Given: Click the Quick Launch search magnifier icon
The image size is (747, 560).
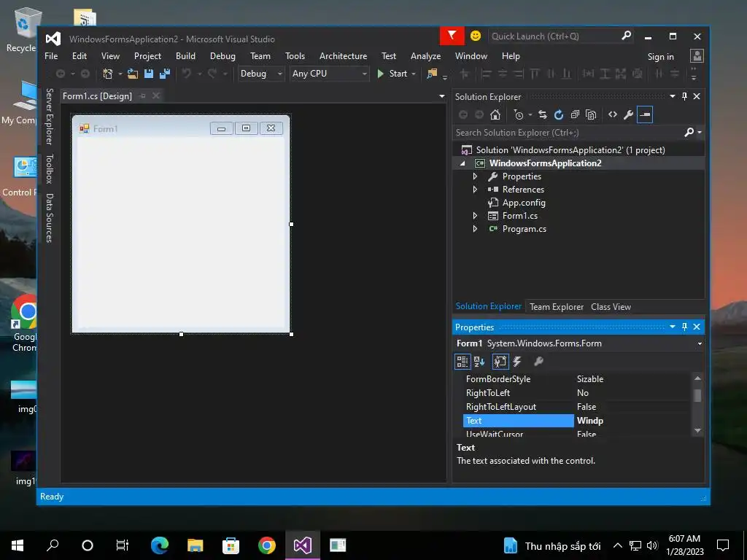Looking at the screenshot, I should pyautogui.click(x=627, y=36).
